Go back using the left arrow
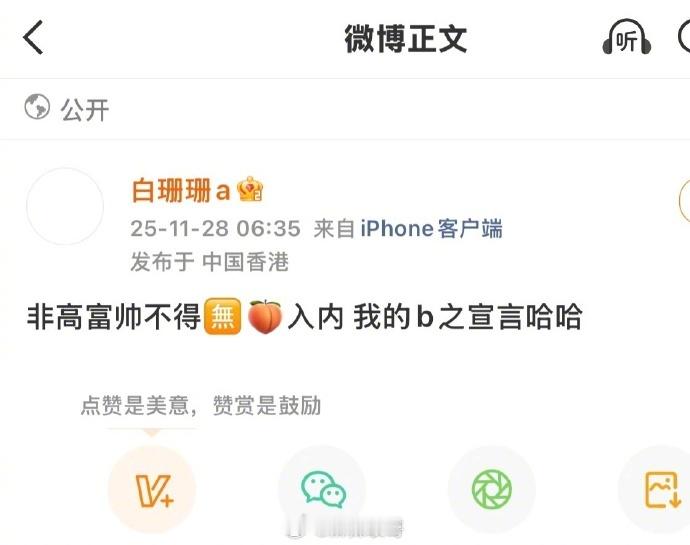Image resolution: width=690 pixels, height=545 pixels. coord(33,37)
